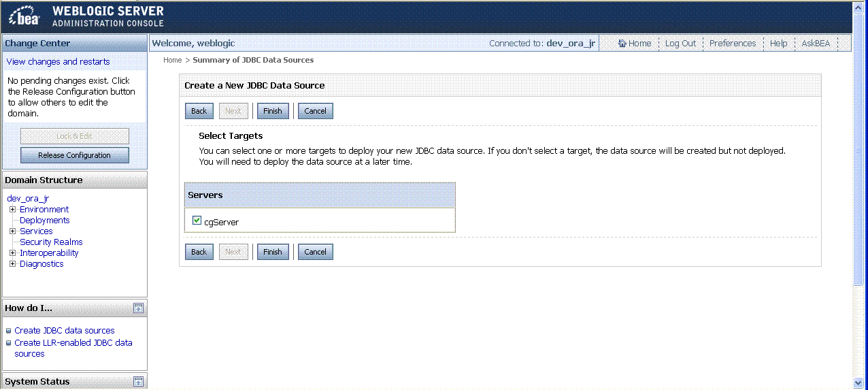Select Security Realms in Domain Structure
The image size is (868, 390).
click(x=51, y=242)
